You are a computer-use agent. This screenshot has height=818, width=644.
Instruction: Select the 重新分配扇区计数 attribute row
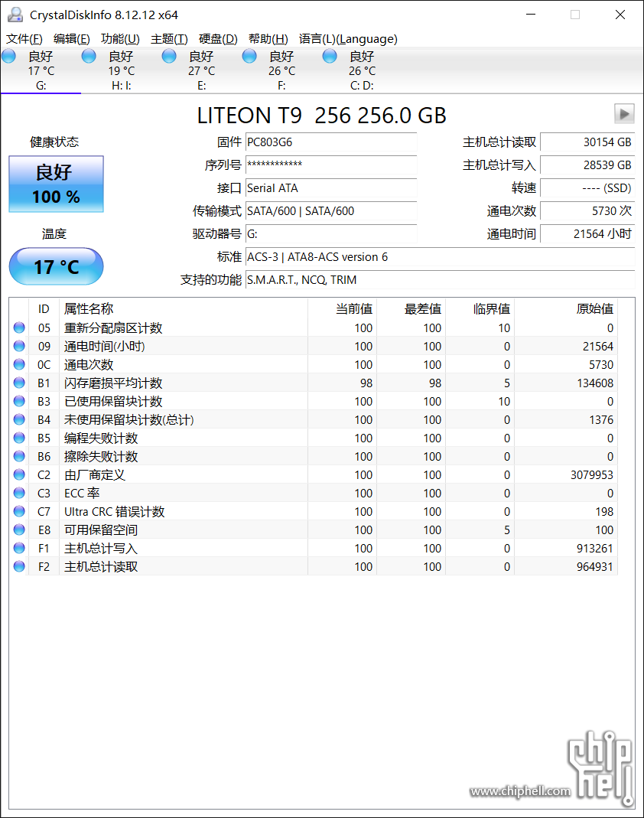[314, 328]
